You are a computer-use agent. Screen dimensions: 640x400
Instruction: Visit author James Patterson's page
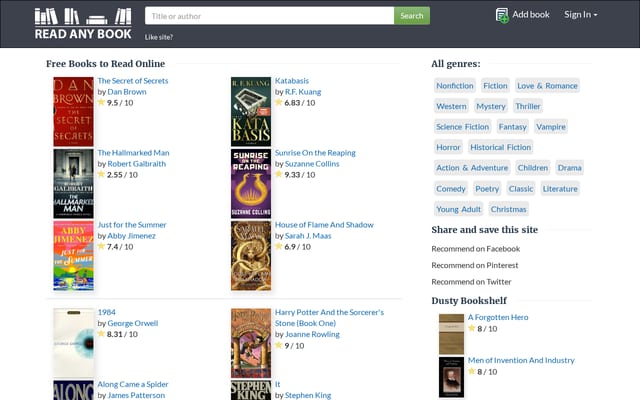click(x=136, y=395)
